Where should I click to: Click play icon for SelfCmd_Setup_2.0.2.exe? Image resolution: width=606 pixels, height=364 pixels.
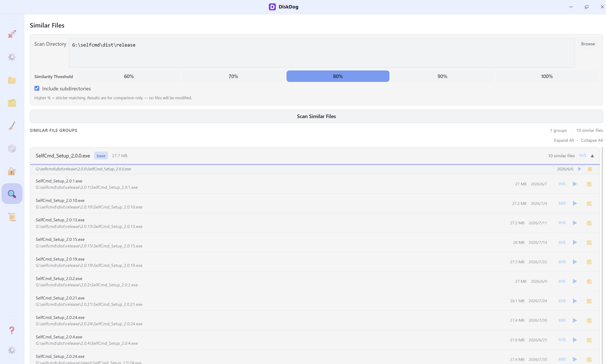click(575, 281)
